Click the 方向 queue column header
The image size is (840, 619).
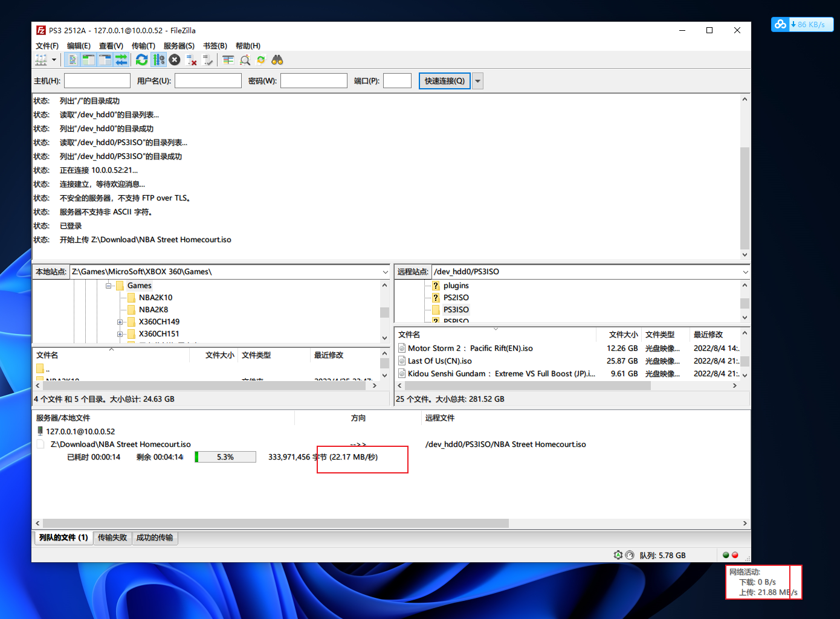[358, 418]
